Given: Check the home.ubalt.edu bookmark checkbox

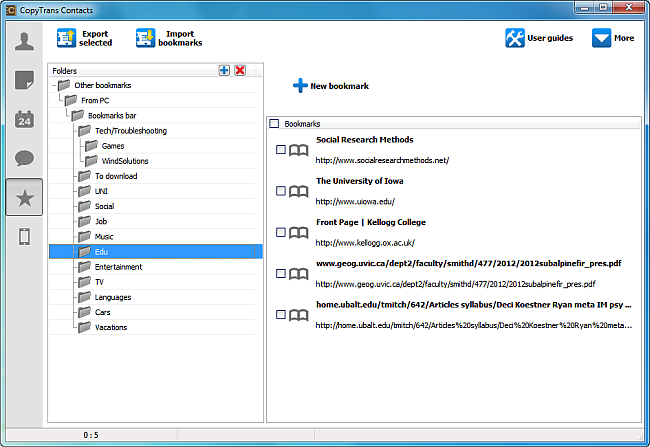Looking at the screenshot, I should (281, 315).
